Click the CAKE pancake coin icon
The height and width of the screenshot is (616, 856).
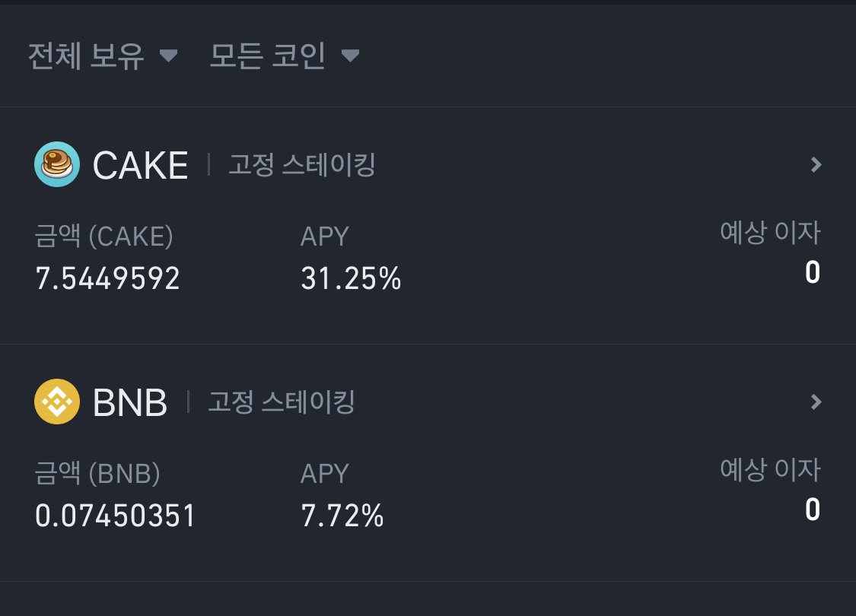pyautogui.click(x=56, y=164)
